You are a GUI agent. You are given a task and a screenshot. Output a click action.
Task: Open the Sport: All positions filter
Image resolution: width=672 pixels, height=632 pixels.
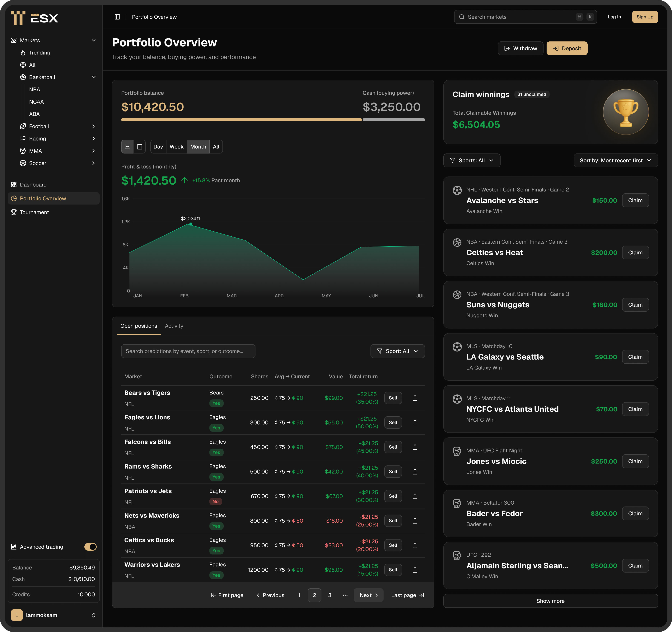[398, 351]
